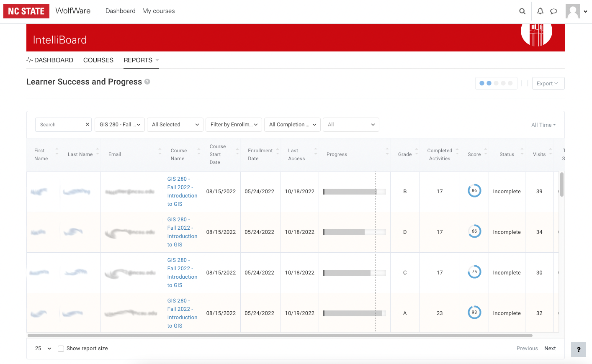Click help icon beside Learner Success title
This screenshot has height=364, width=592.
pos(147,82)
